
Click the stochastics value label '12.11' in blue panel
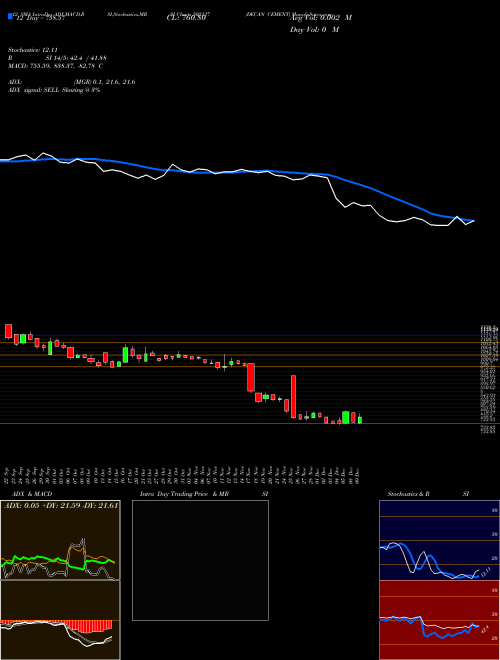pyautogui.click(x=486, y=572)
